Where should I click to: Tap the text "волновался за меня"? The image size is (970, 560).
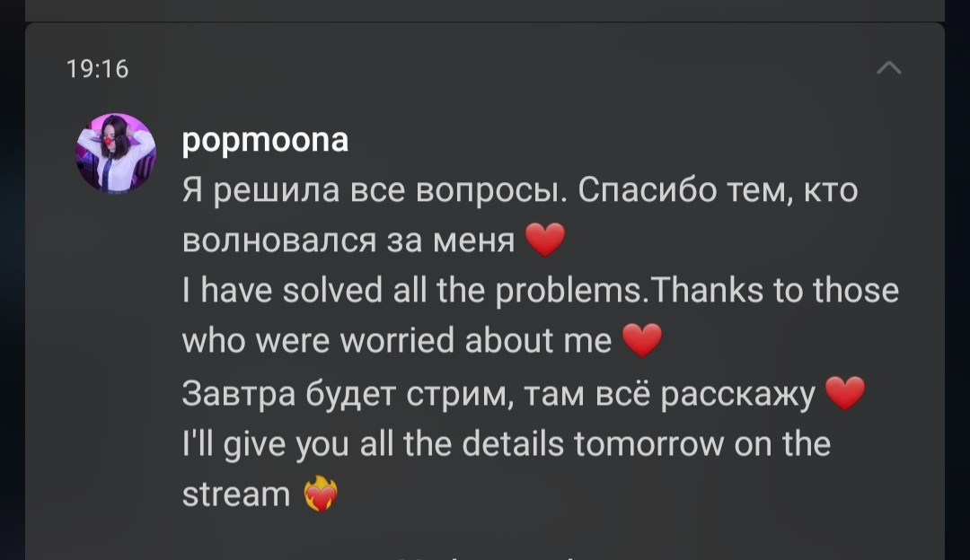pos(348,241)
